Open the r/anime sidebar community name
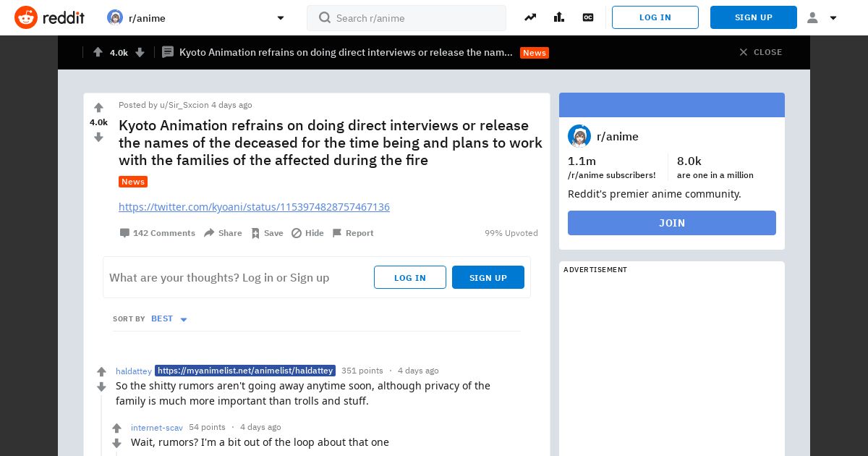Image resolution: width=868 pixels, height=456 pixels. (618, 136)
